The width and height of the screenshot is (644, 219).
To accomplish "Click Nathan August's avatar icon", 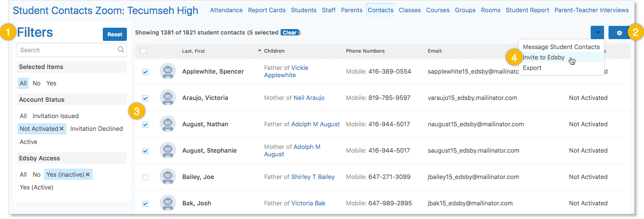I will [x=168, y=124].
